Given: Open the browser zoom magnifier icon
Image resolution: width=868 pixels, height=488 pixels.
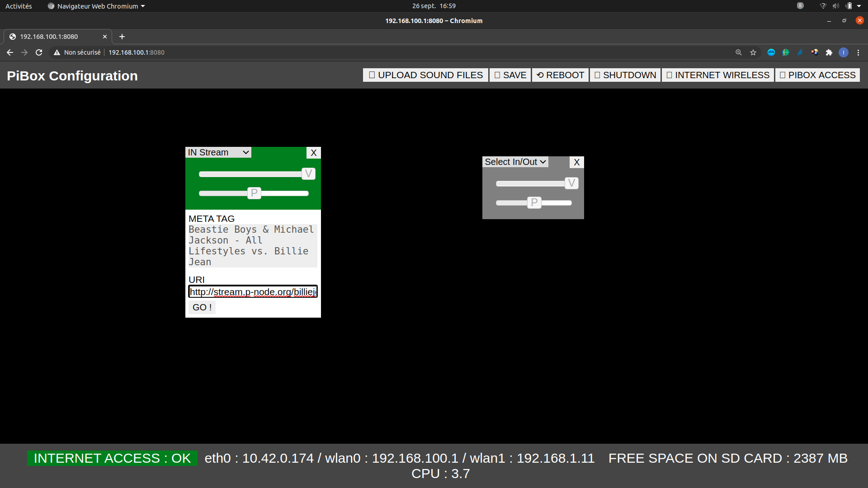Looking at the screenshot, I should click(x=739, y=52).
